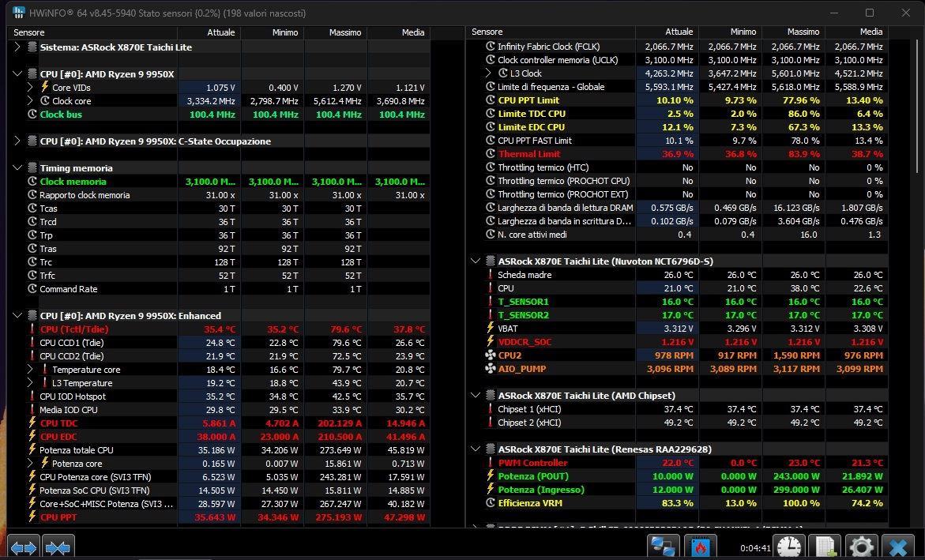925x560 pixels.
Task: Collapse the Renesas RAA229628 group
Action: point(476,449)
